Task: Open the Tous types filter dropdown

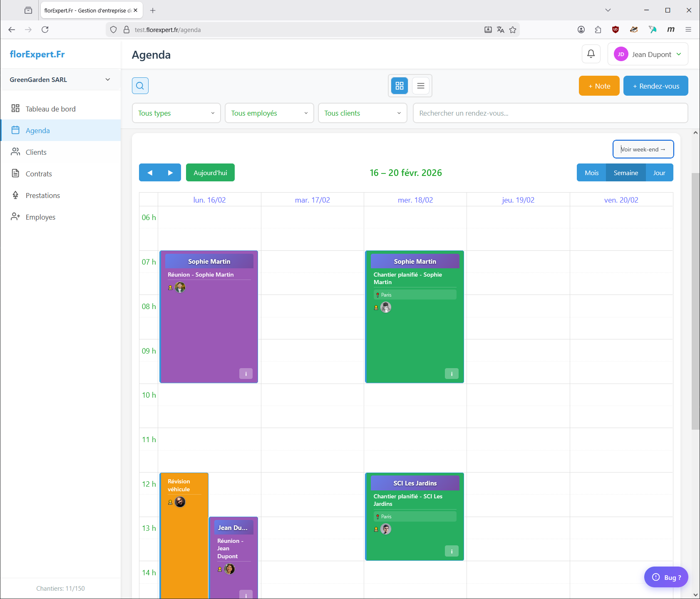Action: pyautogui.click(x=176, y=113)
